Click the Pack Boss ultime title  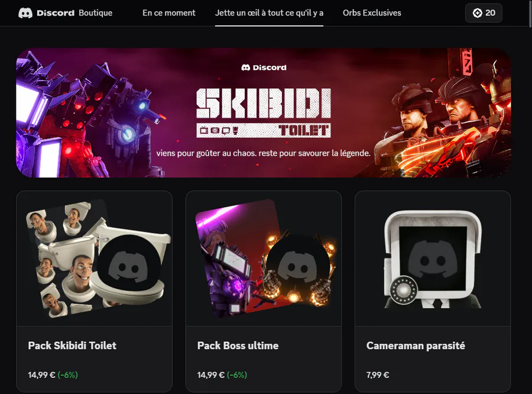(x=238, y=345)
